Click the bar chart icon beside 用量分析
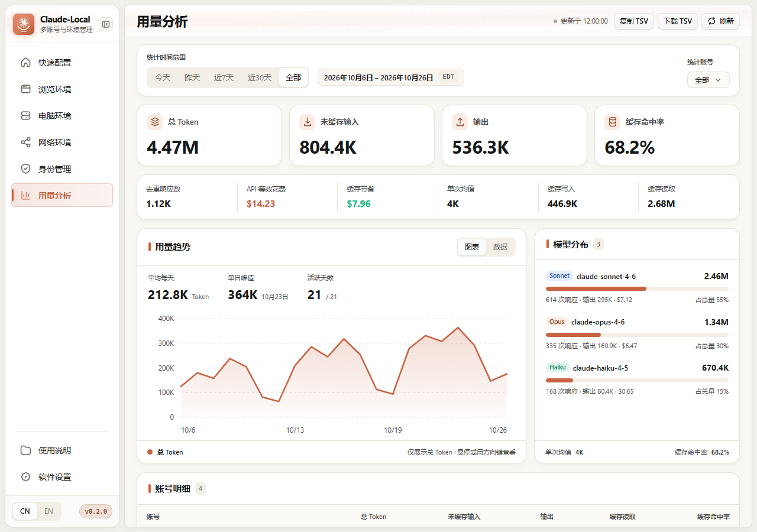 coord(25,196)
